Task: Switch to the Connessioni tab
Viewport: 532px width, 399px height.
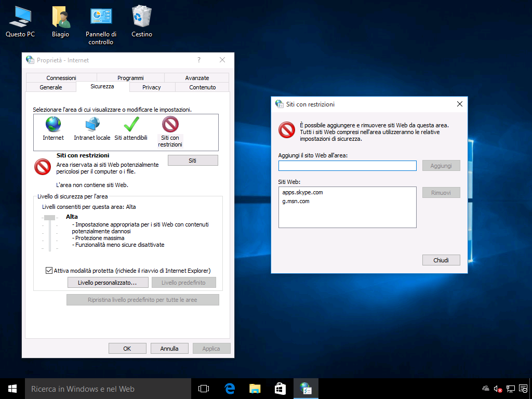Action: 61,78
